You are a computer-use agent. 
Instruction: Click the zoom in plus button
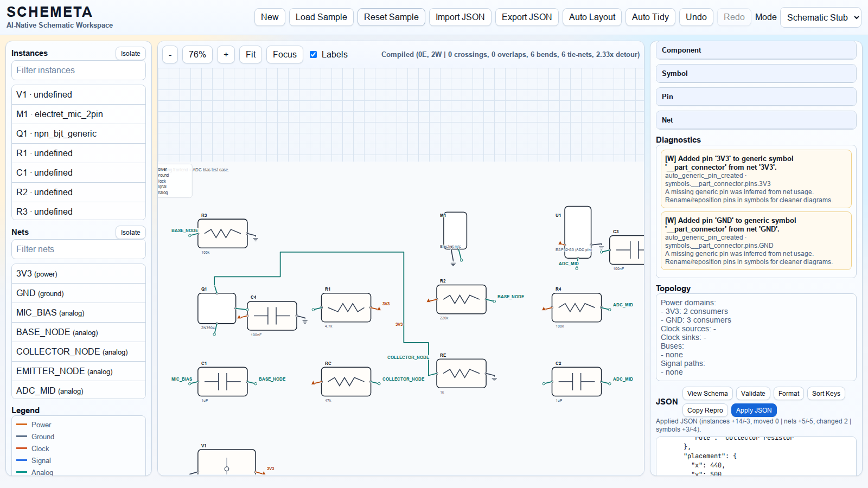226,55
